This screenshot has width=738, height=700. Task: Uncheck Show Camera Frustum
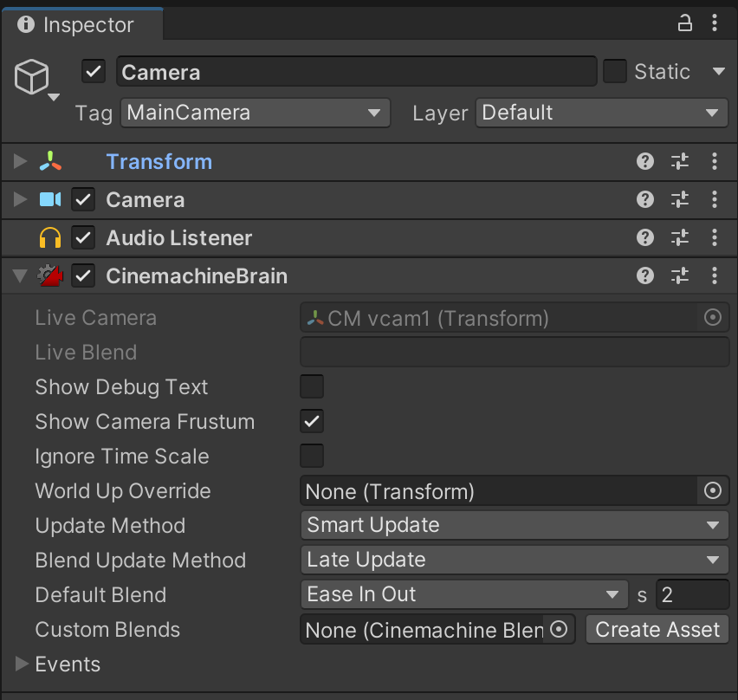click(312, 422)
